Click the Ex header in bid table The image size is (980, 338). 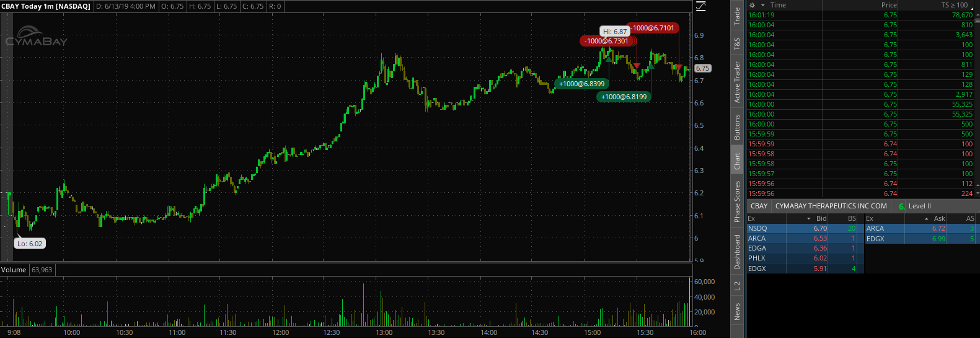tap(751, 218)
